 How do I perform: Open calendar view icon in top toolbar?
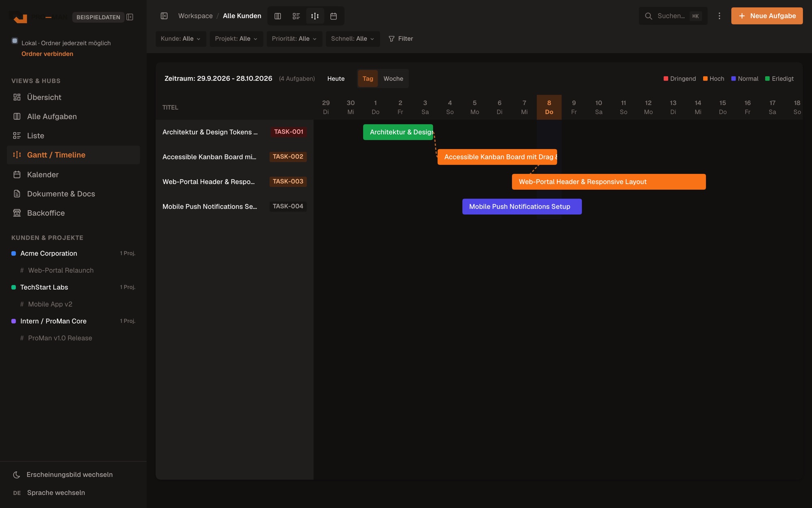pos(334,16)
